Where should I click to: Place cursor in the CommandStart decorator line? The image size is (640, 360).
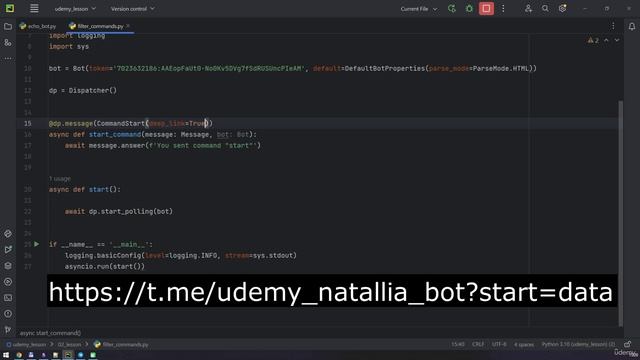[131, 123]
